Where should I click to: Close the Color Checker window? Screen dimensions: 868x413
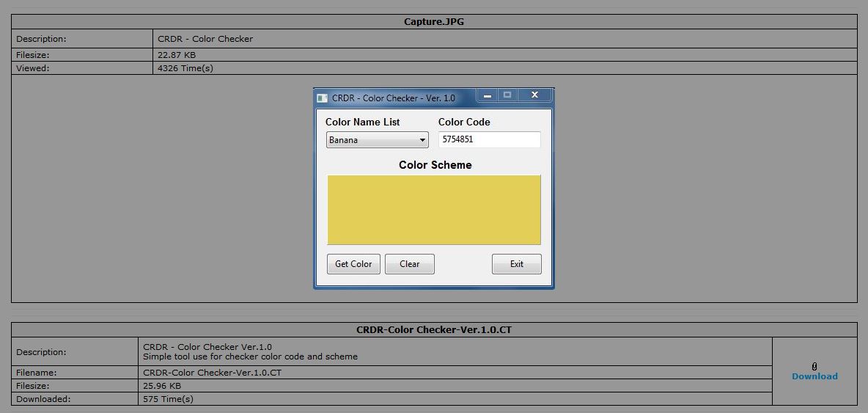point(535,95)
